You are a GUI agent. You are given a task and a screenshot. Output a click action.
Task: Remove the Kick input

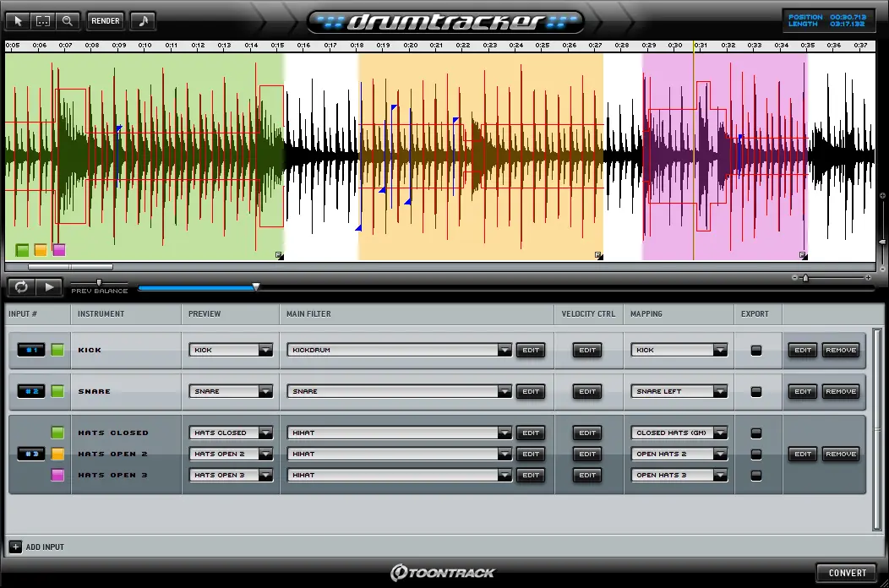point(840,350)
